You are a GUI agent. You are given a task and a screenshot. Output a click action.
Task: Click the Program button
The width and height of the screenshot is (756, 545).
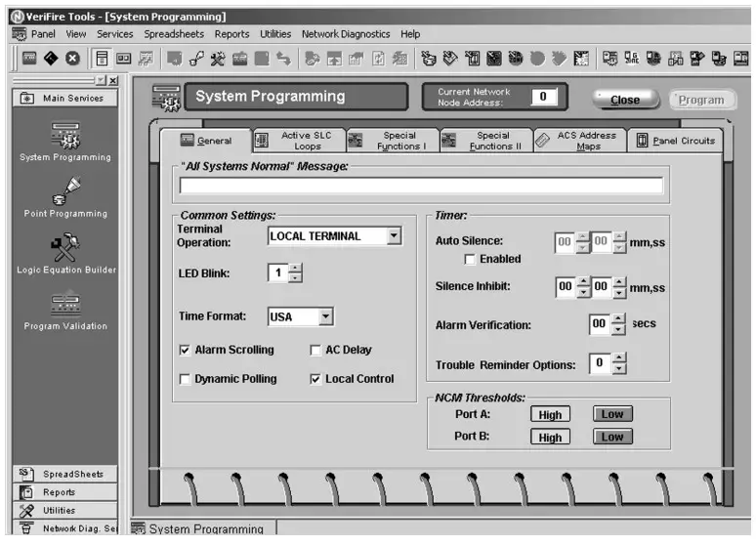point(702,100)
